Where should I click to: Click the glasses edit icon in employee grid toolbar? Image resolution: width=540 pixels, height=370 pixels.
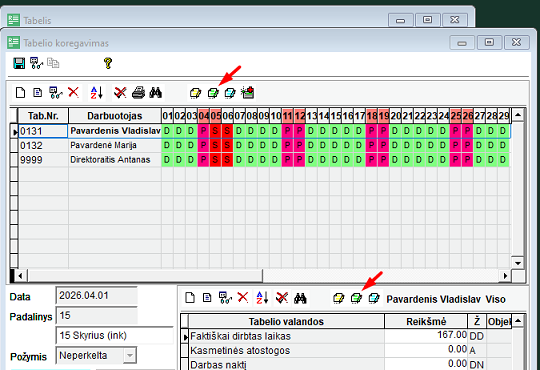tap(55, 93)
